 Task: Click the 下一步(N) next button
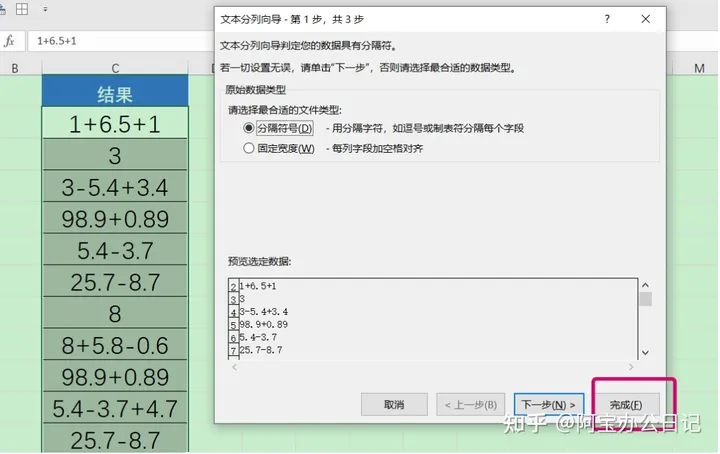point(549,405)
